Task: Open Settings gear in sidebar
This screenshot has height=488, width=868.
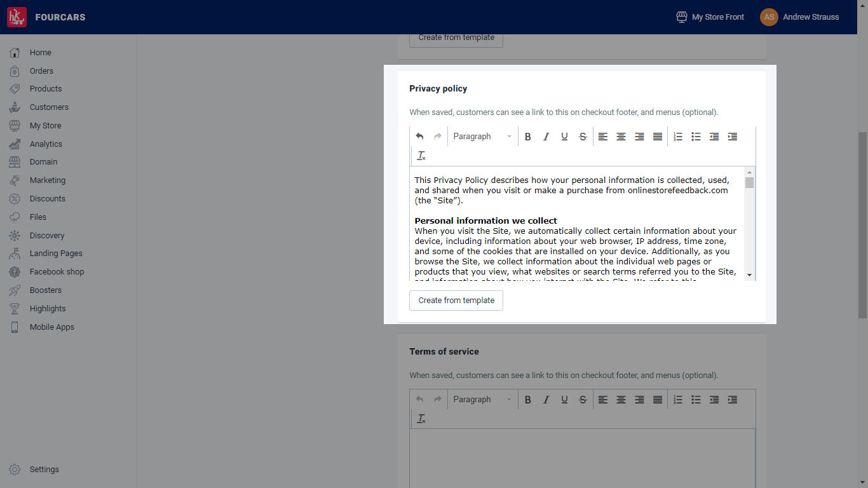Action: [15, 470]
